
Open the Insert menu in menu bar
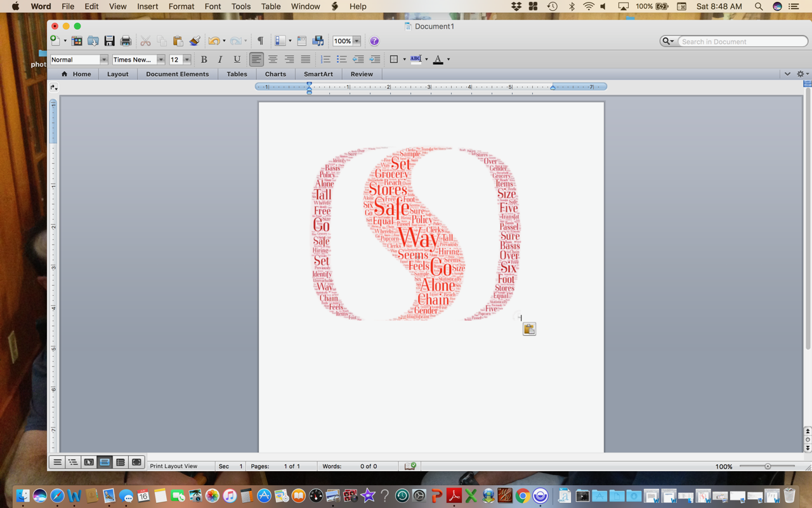click(x=147, y=6)
